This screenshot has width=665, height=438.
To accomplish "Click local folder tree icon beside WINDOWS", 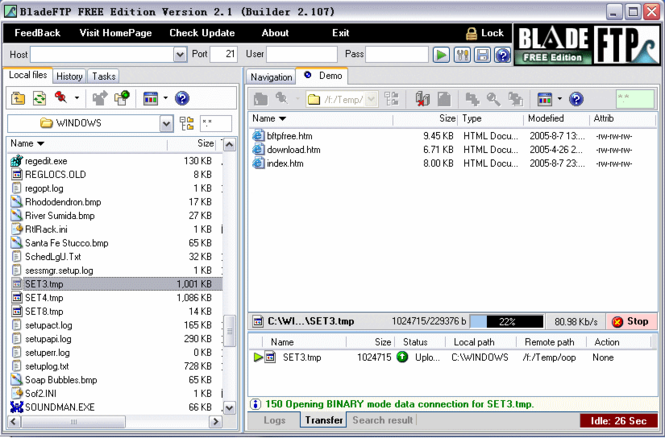I will 187,123.
